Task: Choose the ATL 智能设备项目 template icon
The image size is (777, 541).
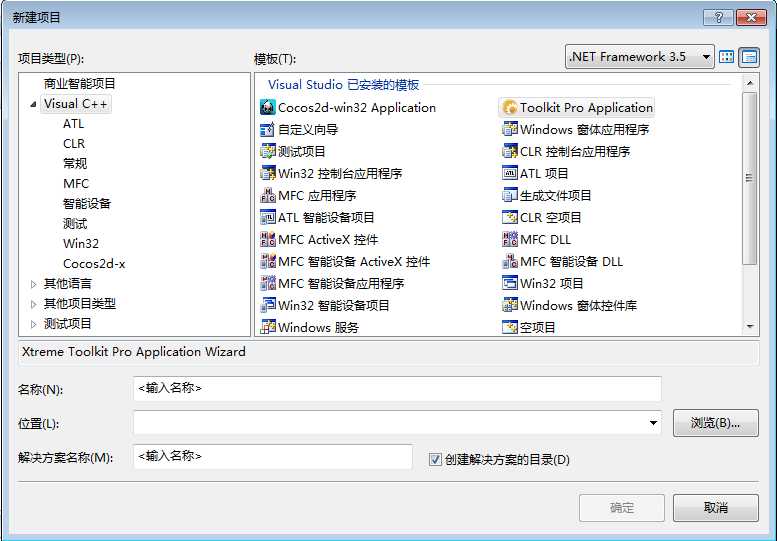Action: tap(268, 217)
